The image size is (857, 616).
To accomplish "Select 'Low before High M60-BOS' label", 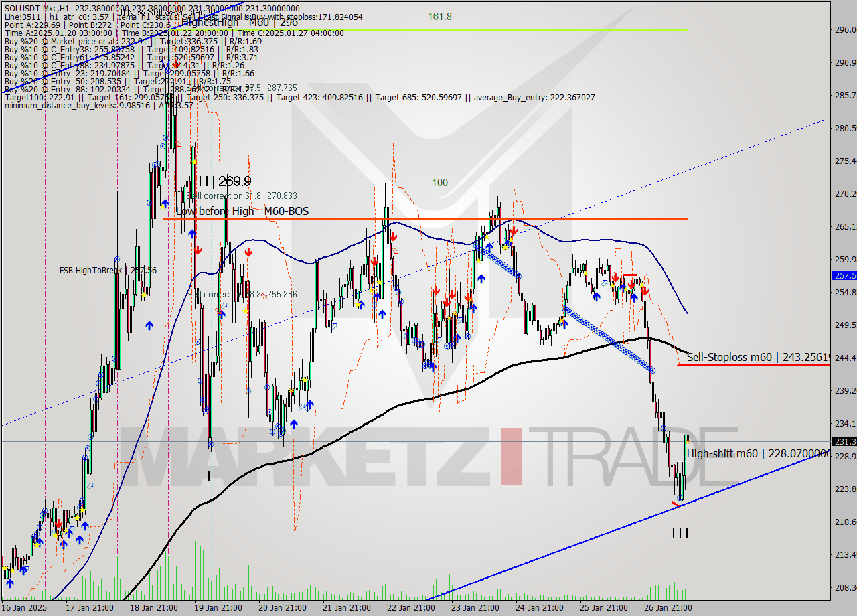I will (242, 211).
